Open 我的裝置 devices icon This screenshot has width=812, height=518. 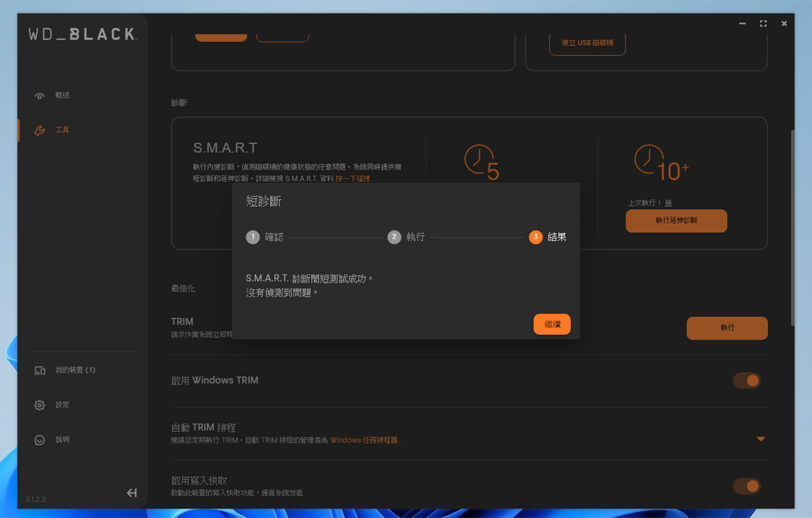39,370
